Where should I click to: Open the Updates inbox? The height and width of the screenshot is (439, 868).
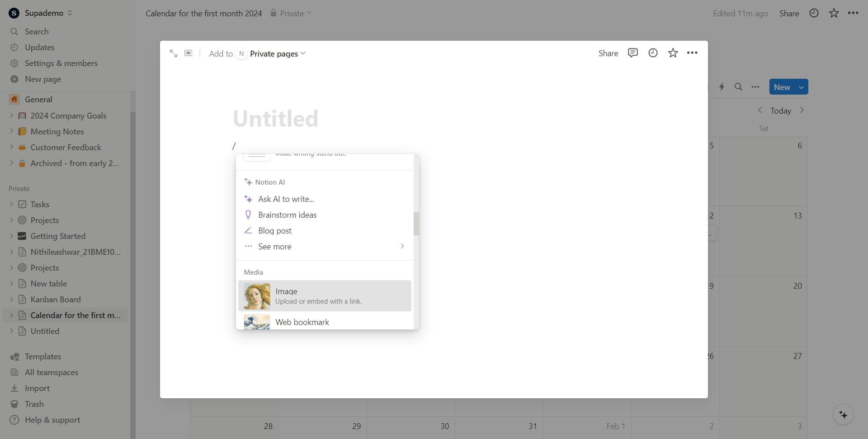[x=39, y=47]
